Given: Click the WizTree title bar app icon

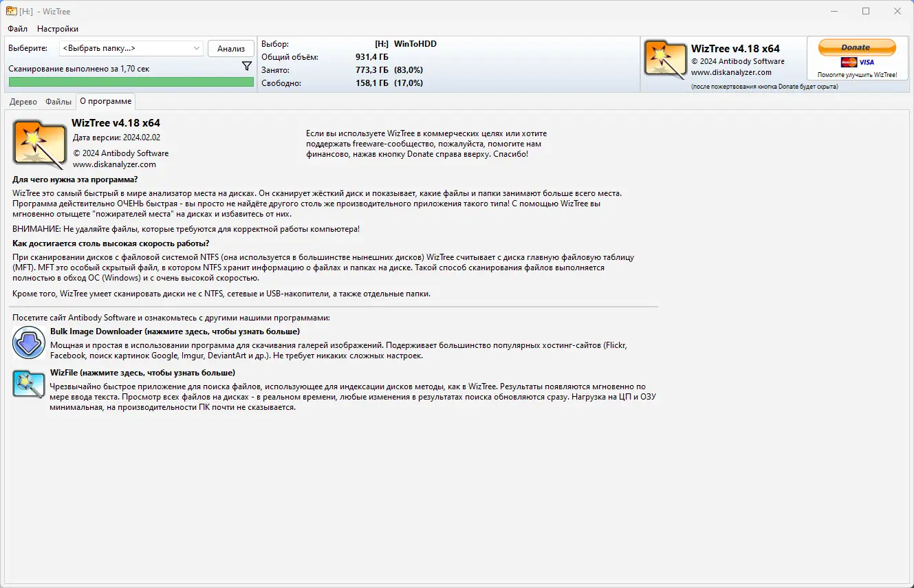Looking at the screenshot, I should pos(12,11).
